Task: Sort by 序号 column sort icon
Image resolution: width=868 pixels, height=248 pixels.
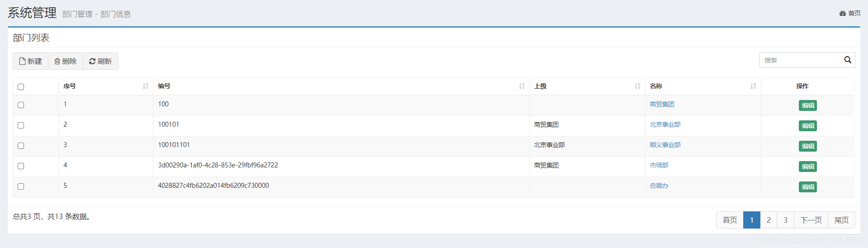Action: pyautogui.click(x=146, y=86)
